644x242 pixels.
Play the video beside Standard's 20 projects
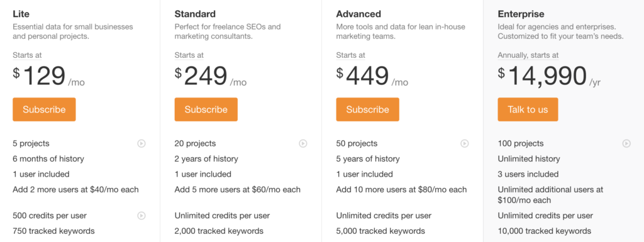point(303,143)
